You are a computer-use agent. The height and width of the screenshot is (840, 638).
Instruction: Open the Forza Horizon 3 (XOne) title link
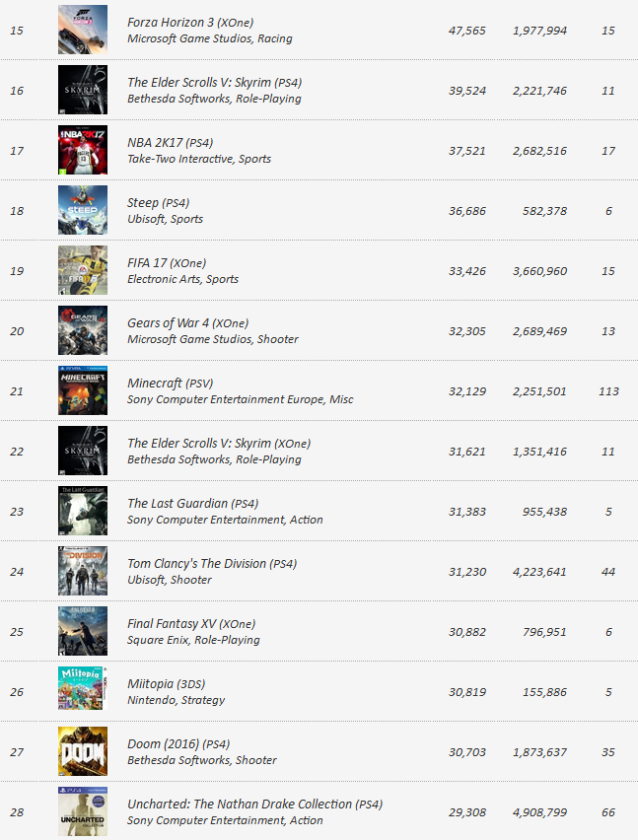pyautogui.click(x=190, y=23)
